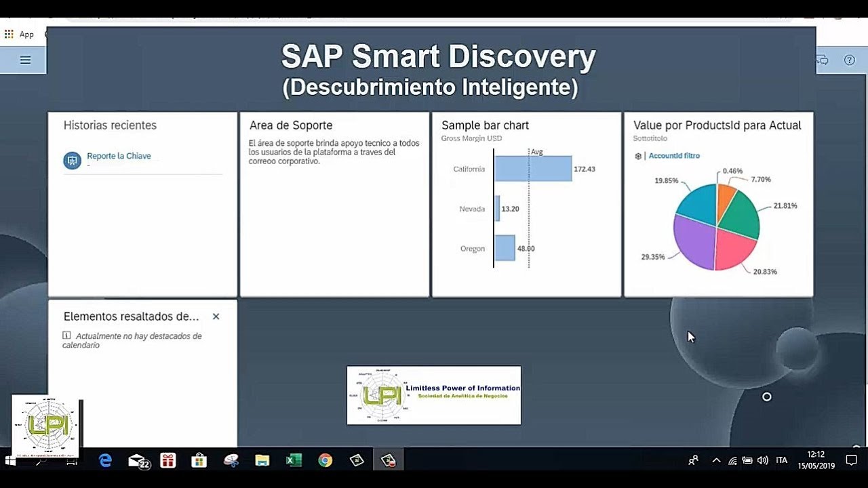The height and width of the screenshot is (488, 868).
Task: Open the main hamburger menu
Action: pos(25,60)
